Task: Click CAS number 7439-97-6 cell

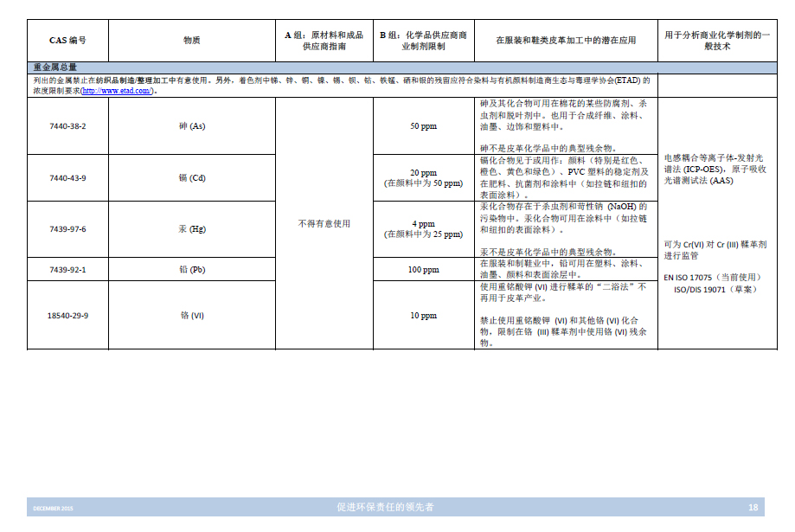Action: (67, 228)
